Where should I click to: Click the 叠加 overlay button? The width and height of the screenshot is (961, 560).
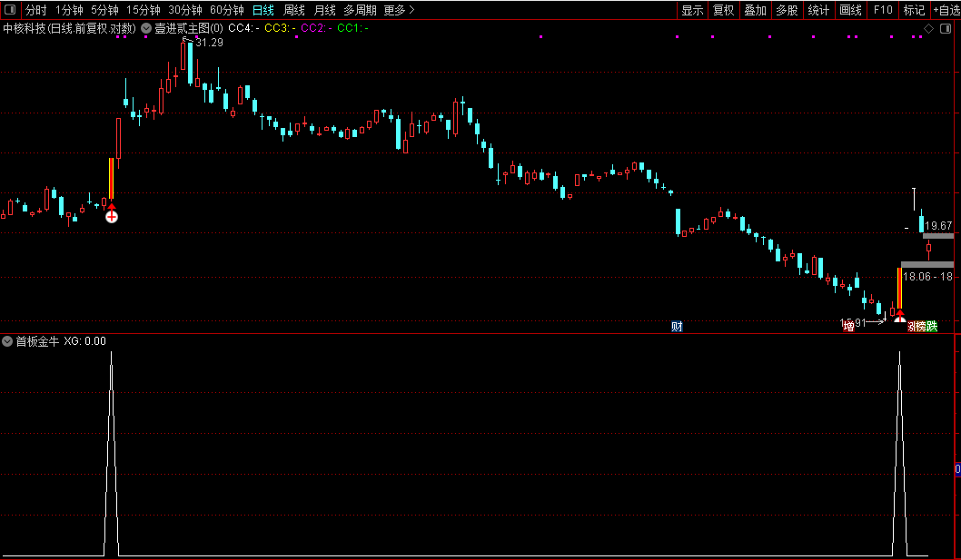pyautogui.click(x=755, y=10)
